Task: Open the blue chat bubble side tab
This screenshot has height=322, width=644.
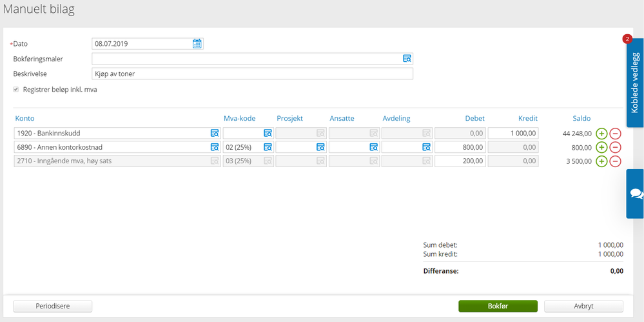Action: (x=635, y=194)
